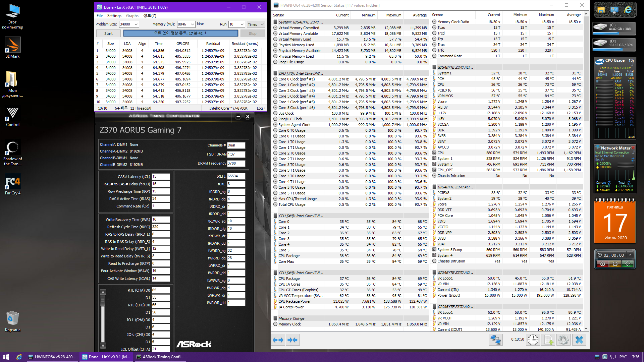Expand Memory (MB) combo box
Image resolution: width=644 pixels, height=362 pixels.
coord(193,24)
